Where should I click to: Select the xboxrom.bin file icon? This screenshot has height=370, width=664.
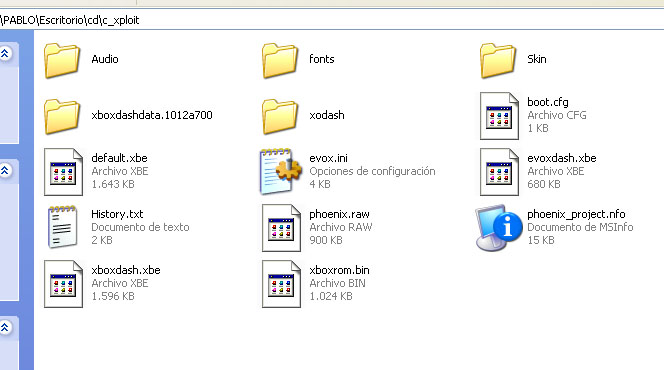[281, 284]
